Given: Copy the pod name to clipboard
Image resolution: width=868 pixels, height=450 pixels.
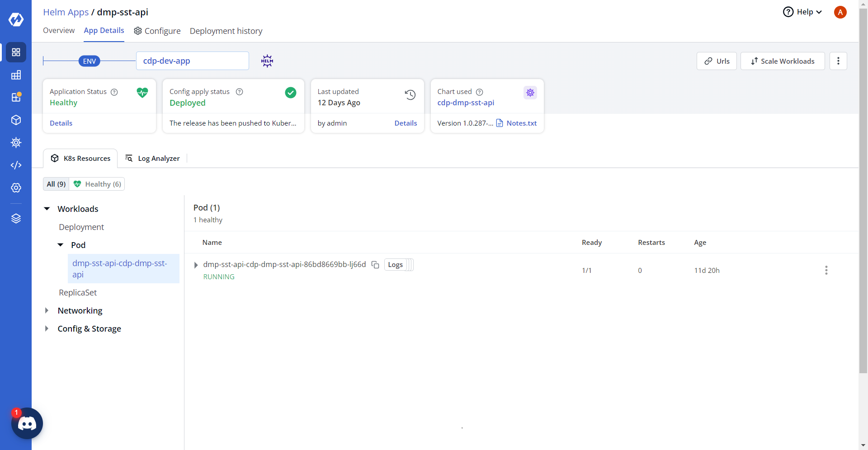Looking at the screenshot, I should [x=375, y=265].
